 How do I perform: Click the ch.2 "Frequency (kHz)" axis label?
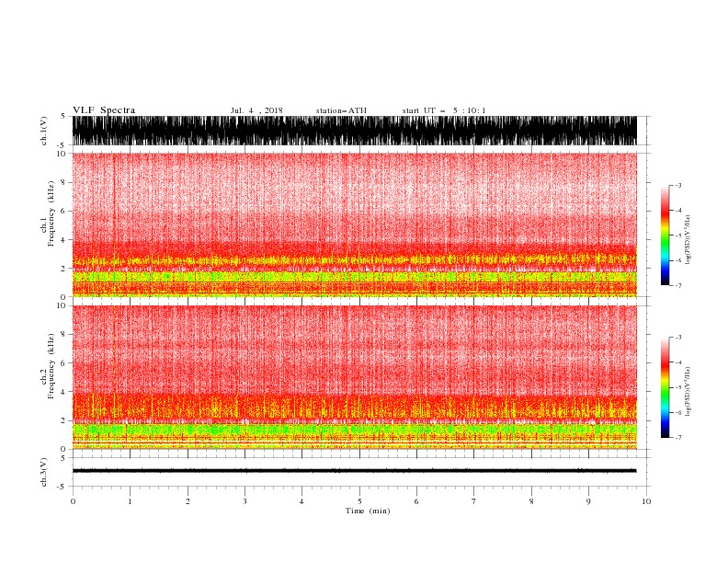[51, 366]
